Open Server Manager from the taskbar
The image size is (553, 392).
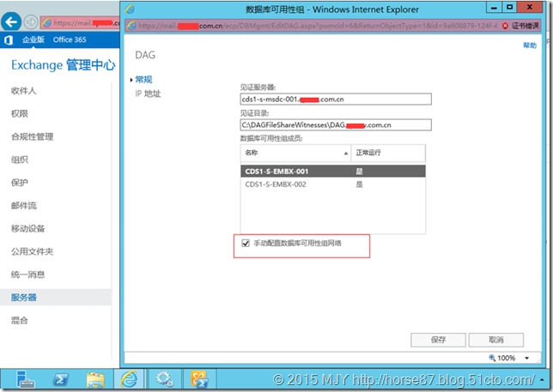tap(26, 378)
